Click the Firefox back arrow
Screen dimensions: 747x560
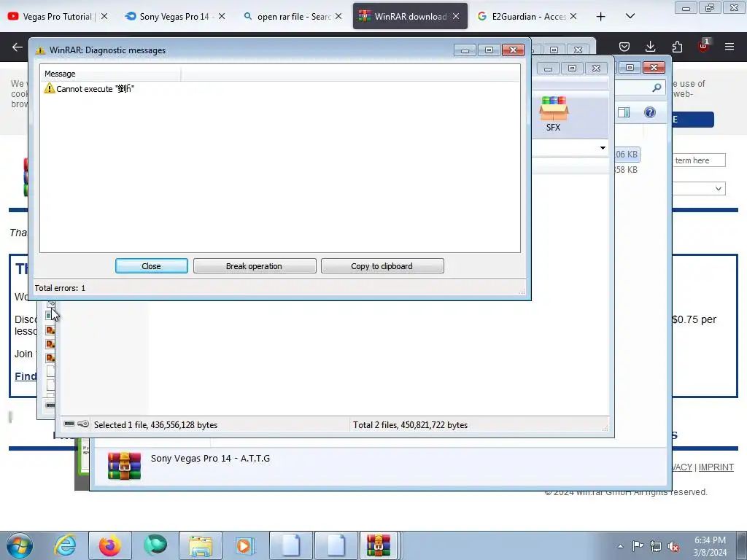[18, 47]
